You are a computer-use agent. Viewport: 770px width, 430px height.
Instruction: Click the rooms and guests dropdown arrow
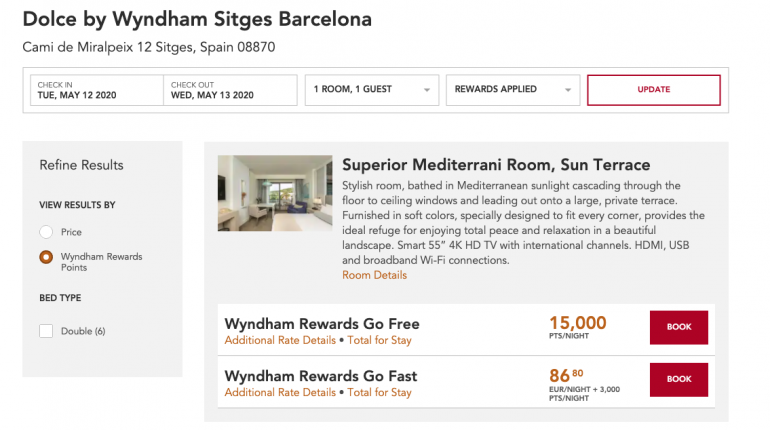[x=427, y=90]
